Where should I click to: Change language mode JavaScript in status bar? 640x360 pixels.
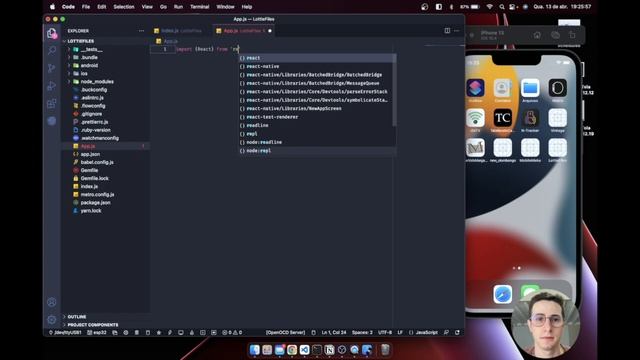pos(427,333)
